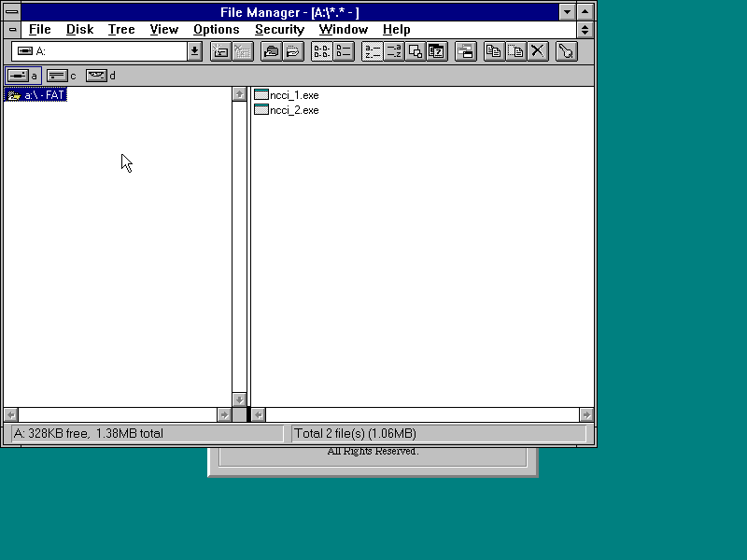Sort files by name icon
Screen dimensions: 747x560
click(x=372, y=51)
